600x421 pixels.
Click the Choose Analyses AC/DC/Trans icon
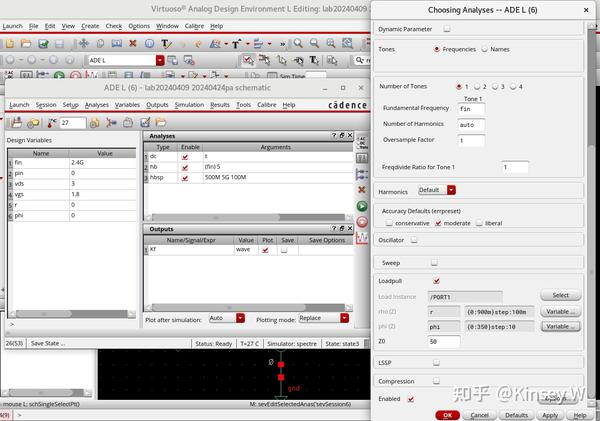coord(362,142)
